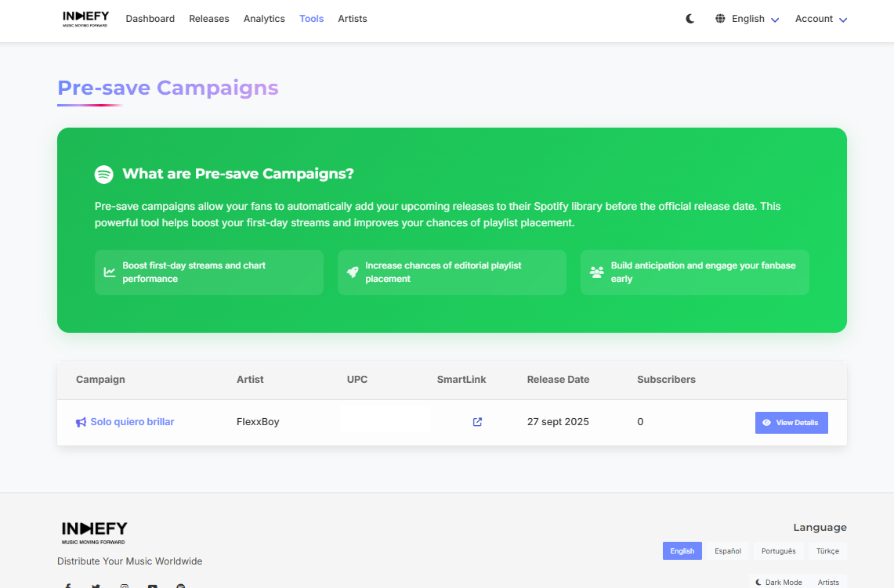Go to the Dashboard menu item
The image size is (894, 588).
150,19
